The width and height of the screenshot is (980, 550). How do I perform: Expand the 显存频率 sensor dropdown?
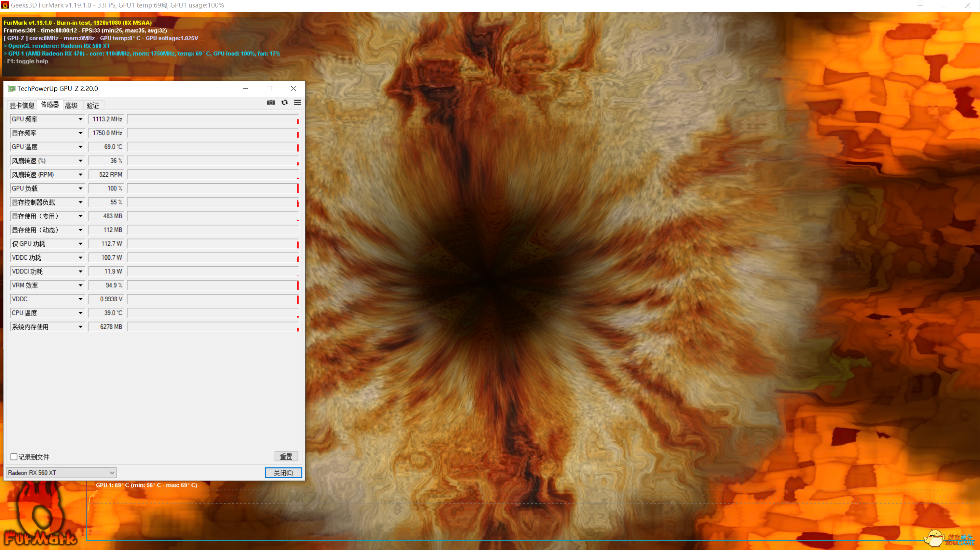[81, 133]
